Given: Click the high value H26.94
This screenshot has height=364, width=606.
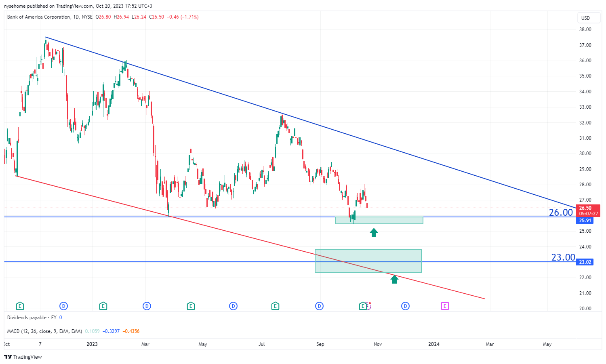Looking at the screenshot, I should [x=121, y=17].
